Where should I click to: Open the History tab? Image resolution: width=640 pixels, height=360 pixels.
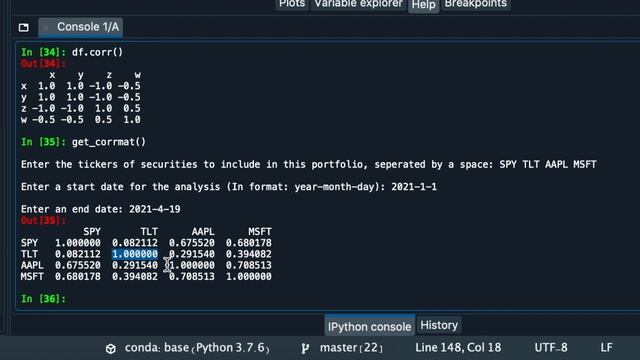coord(439,325)
